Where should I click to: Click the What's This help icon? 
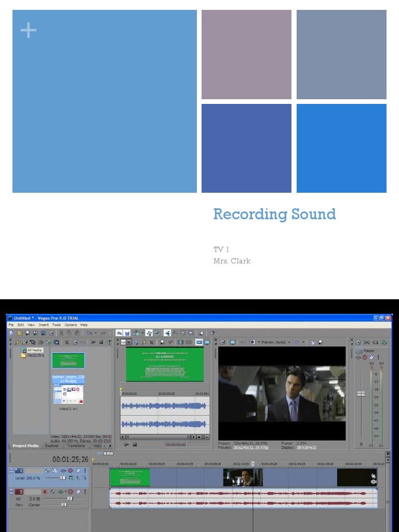212,333
